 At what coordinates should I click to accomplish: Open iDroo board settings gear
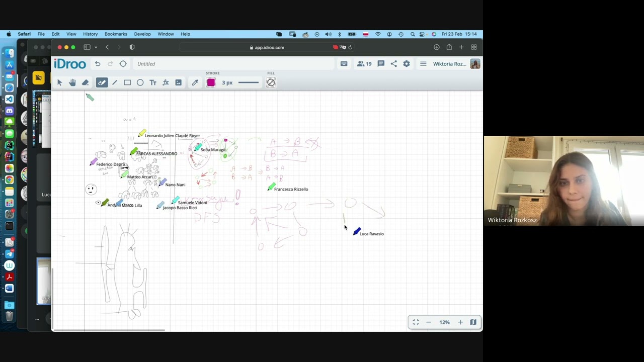pos(407,64)
